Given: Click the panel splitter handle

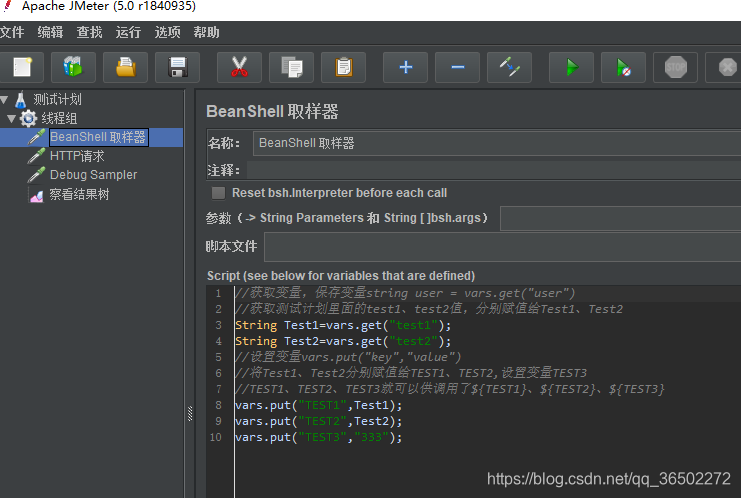Looking at the screenshot, I should pyautogui.click(x=190, y=413).
